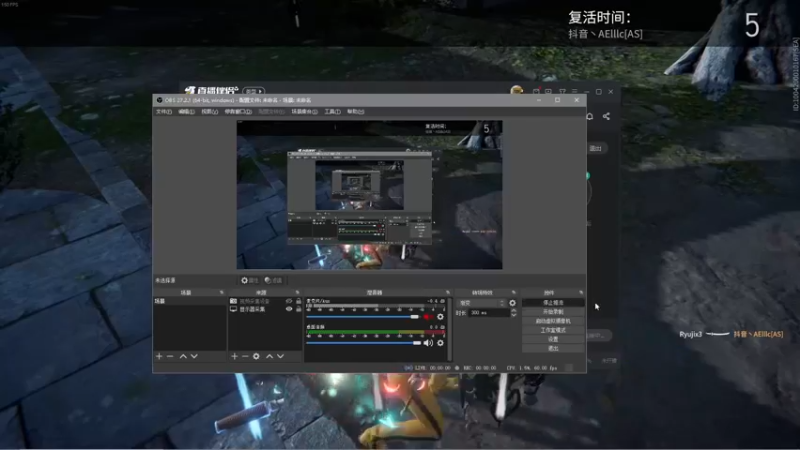The height and width of the screenshot is (450, 800).
Task: Open the 场景集合(S) menu
Action: click(304, 111)
